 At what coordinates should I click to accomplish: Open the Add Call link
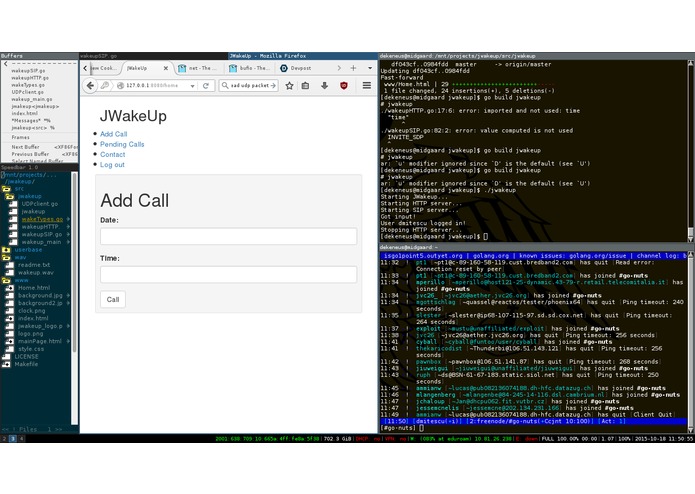pos(113,134)
